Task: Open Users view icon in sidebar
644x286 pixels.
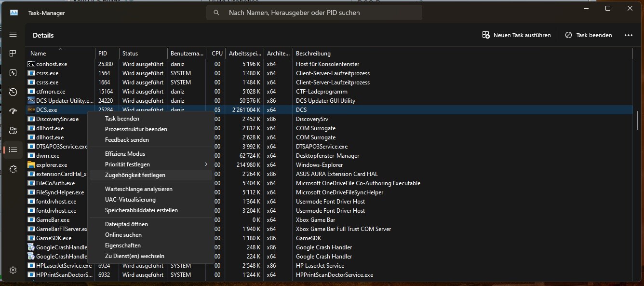Action: [13, 131]
